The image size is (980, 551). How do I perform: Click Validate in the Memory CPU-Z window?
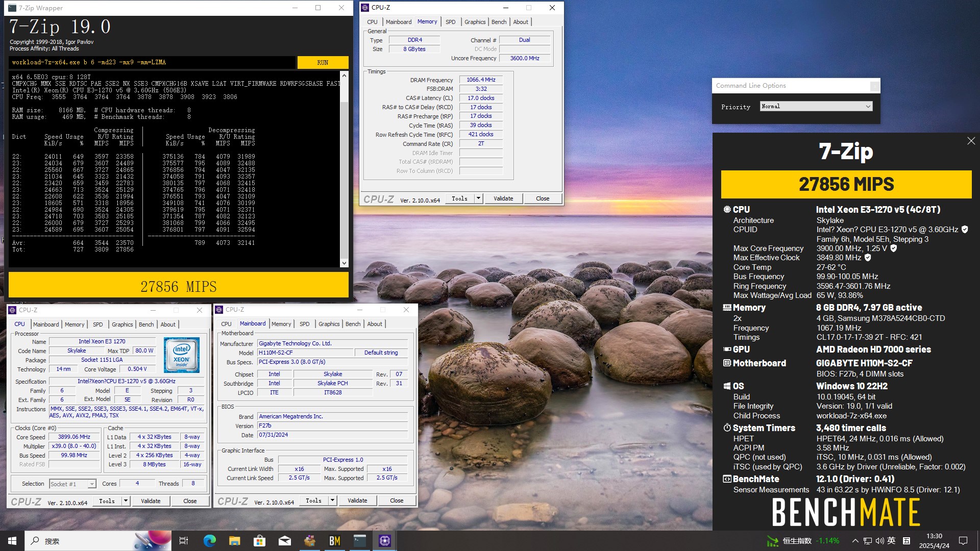[503, 198]
